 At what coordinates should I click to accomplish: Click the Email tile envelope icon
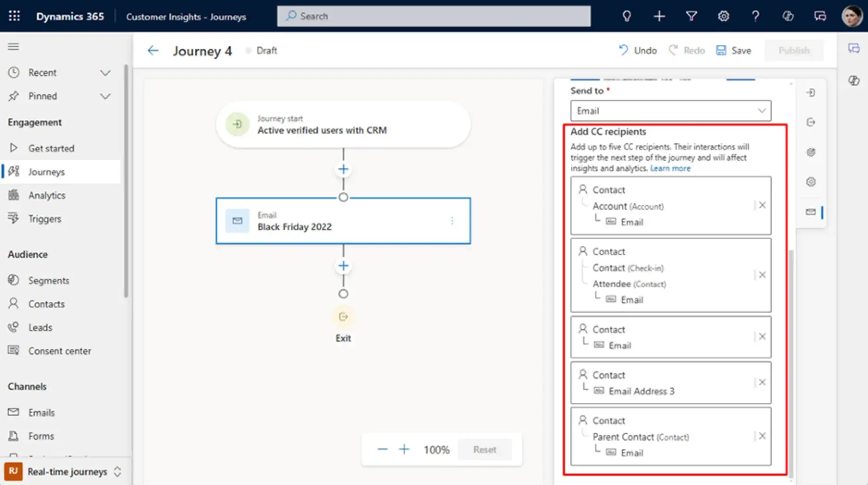coord(237,221)
